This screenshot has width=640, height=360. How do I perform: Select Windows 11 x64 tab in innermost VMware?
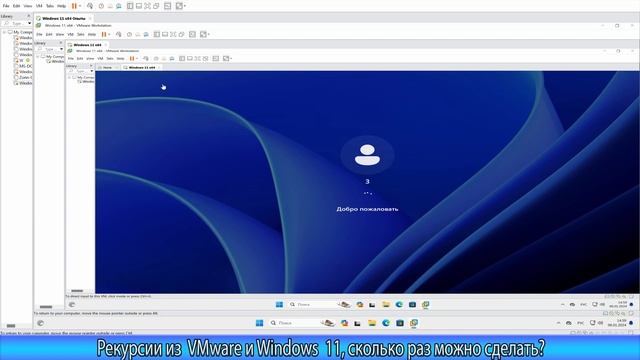[x=142, y=68]
